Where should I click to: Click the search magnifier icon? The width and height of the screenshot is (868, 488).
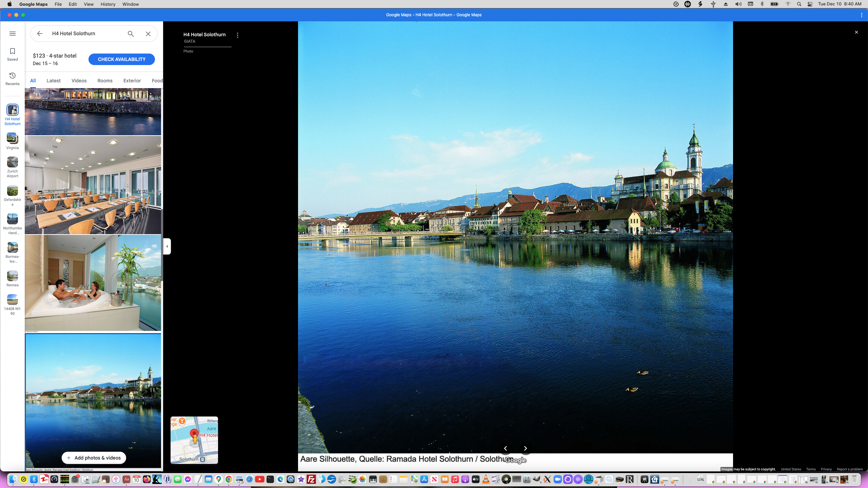click(131, 34)
